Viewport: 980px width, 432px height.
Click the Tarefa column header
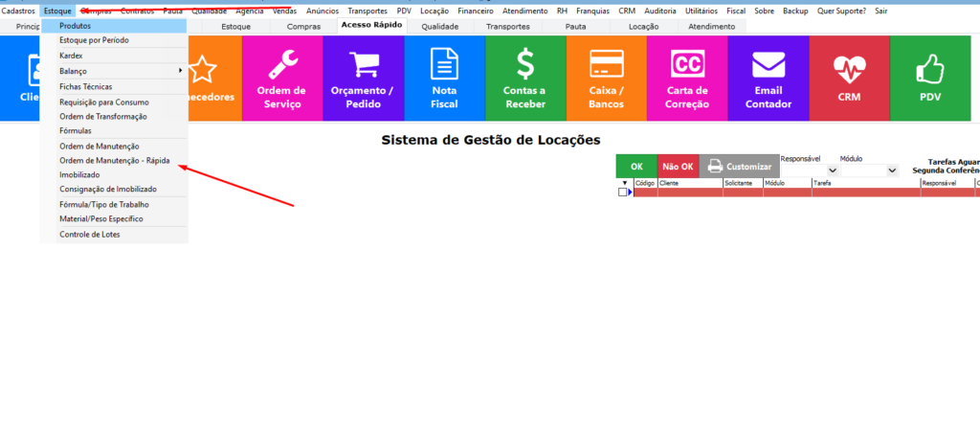point(865,182)
